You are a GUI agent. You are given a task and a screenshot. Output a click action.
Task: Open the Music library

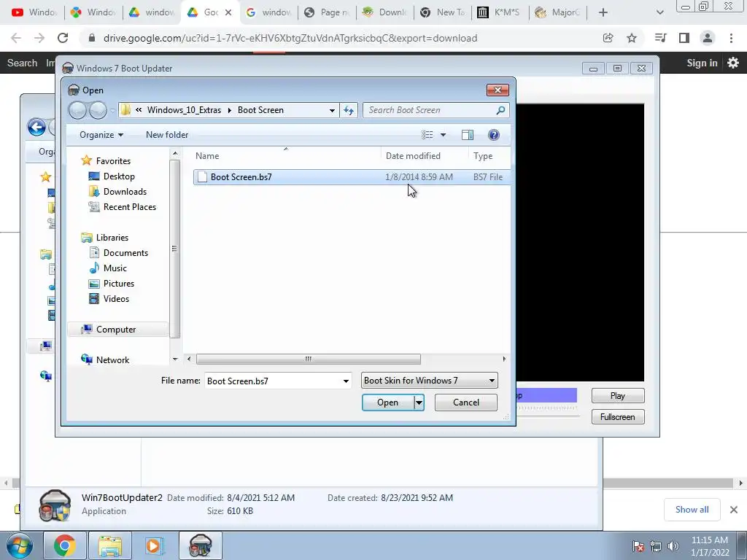click(115, 268)
